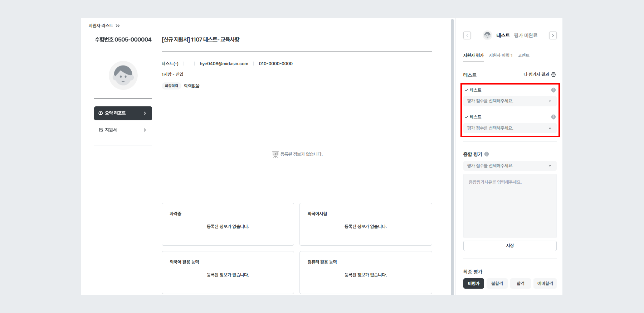Click help icon of first 테스트 criterion
This screenshot has width=644, height=313.
coord(553,90)
